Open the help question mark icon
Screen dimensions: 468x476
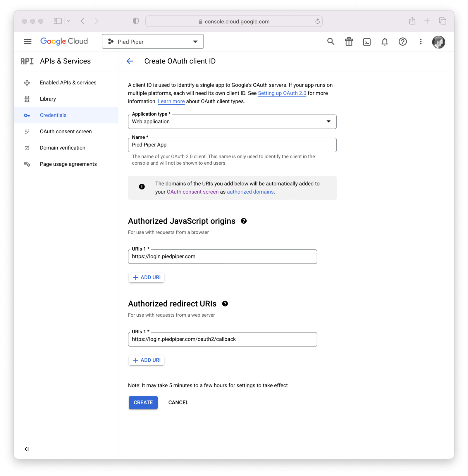click(403, 42)
